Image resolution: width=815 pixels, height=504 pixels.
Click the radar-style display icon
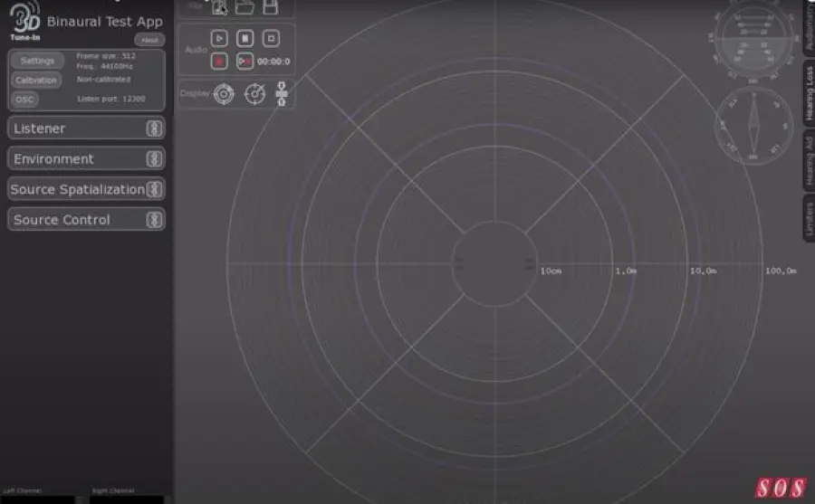(x=255, y=93)
